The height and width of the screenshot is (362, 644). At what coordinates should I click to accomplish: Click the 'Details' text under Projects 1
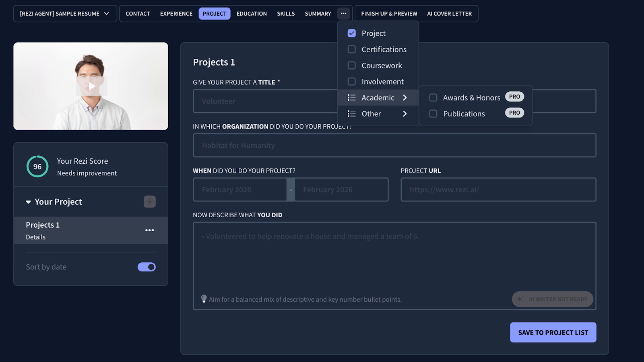[x=36, y=237]
